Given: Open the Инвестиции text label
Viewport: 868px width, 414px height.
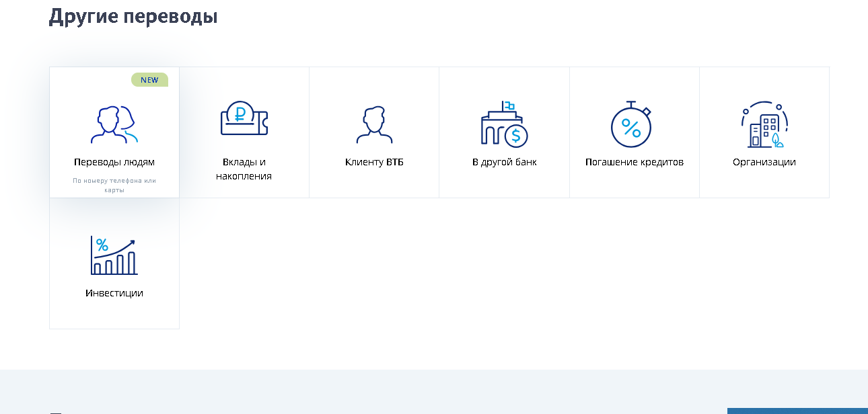Looking at the screenshot, I should click(x=114, y=293).
